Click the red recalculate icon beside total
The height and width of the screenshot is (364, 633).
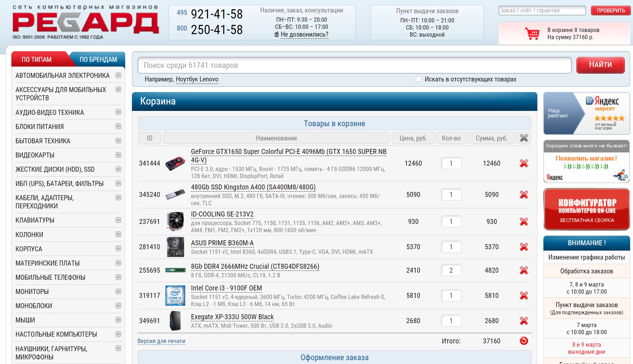[x=523, y=341]
